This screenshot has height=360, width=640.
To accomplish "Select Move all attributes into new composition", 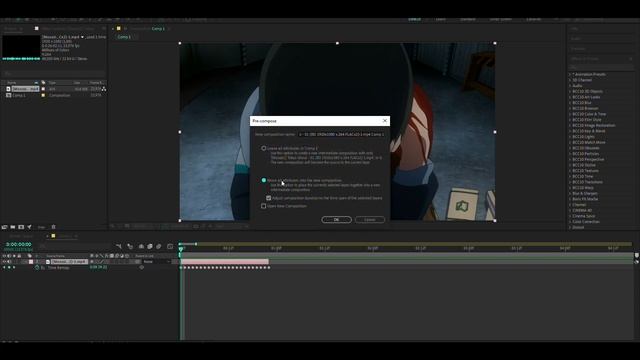I will [264, 180].
